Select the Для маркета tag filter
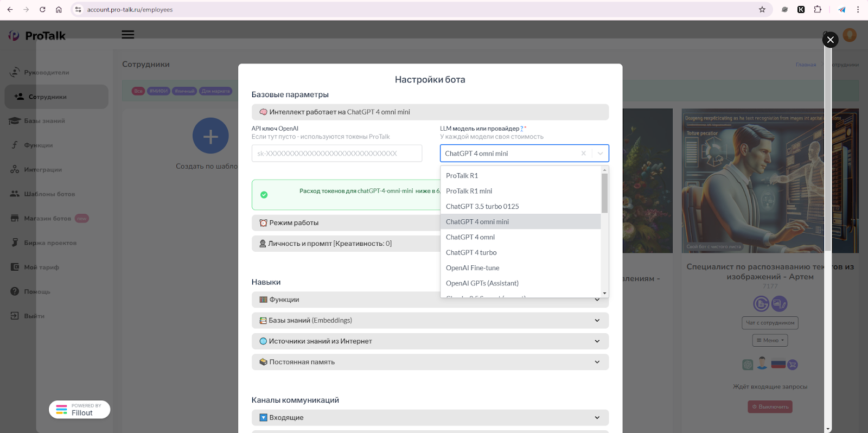Screen dimensions: 868x433 (x=215, y=91)
